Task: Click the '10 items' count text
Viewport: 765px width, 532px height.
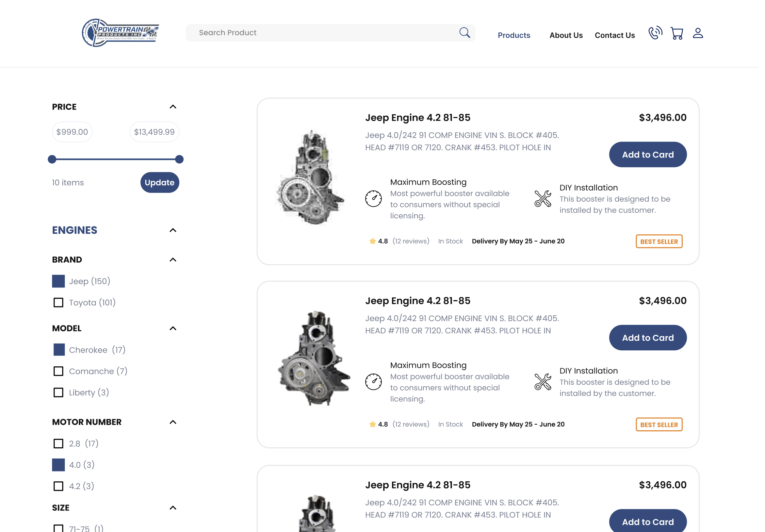Action: pyautogui.click(x=68, y=183)
